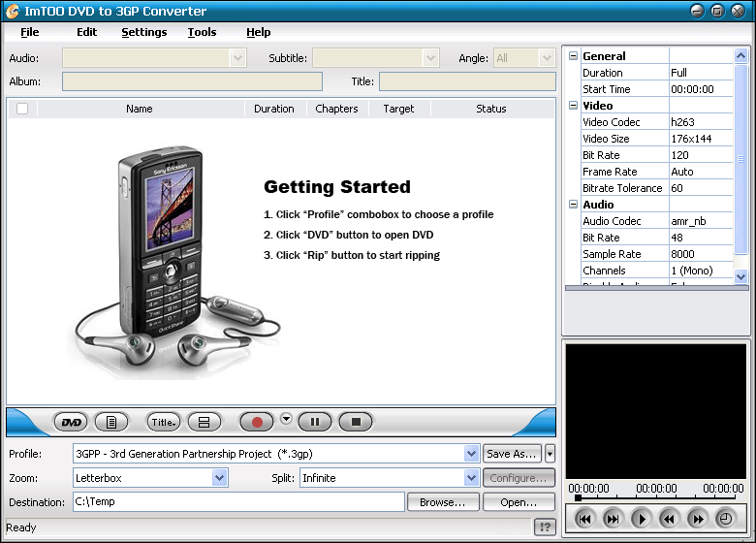This screenshot has width=756, height=543.
Task: Open the Settings menu
Action: pos(143,32)
